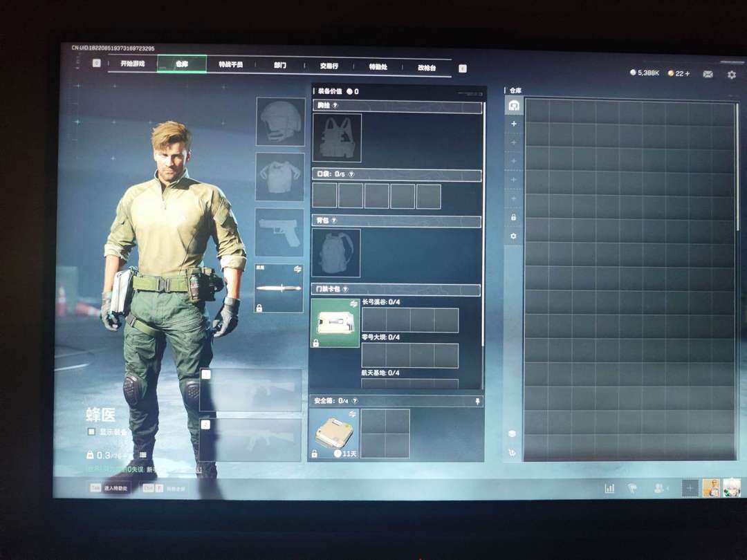Click the first player avatar thumbnail
This screenshot has height=560, width=747.
pyautogui.click(x=711, y=488)
